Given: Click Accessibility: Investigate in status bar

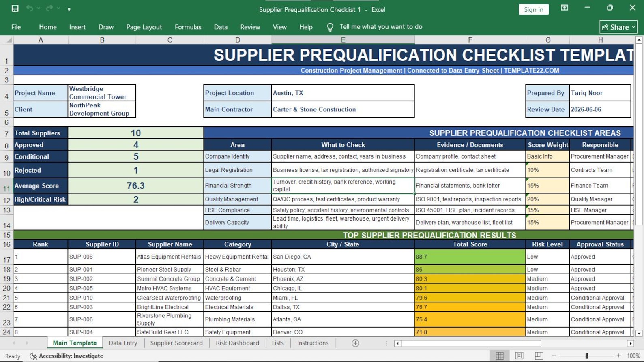Looking at the screenshot, I should (67, 356).
